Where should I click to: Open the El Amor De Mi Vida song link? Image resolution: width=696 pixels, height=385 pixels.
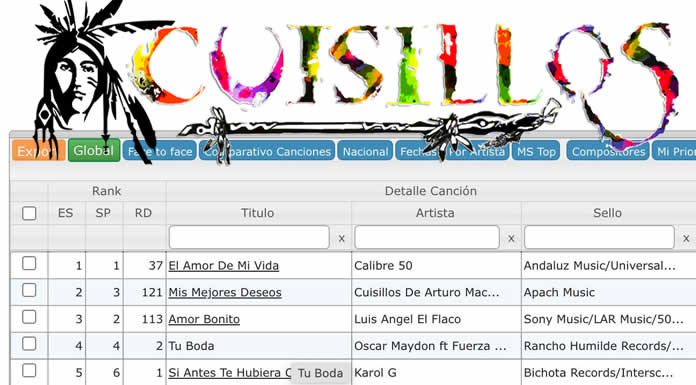tap(224, 266)
